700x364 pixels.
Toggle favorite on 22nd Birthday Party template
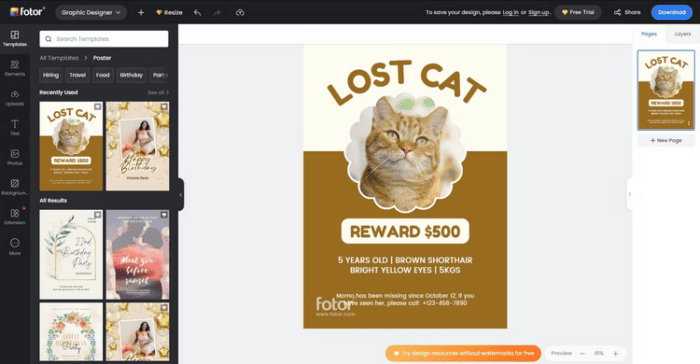[97, 215]
